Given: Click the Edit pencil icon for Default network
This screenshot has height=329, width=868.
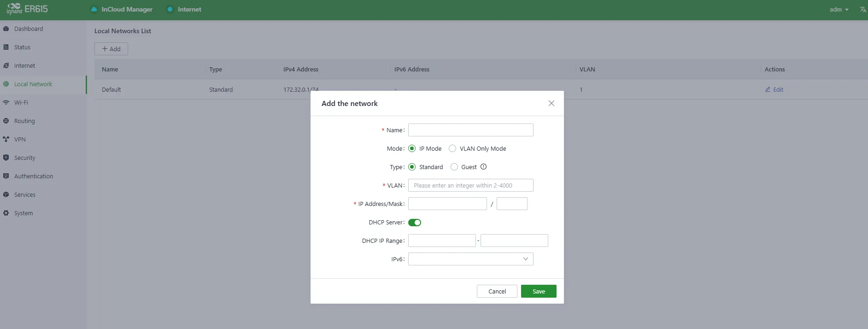Looking at the screenshot, I should point(768,89).
